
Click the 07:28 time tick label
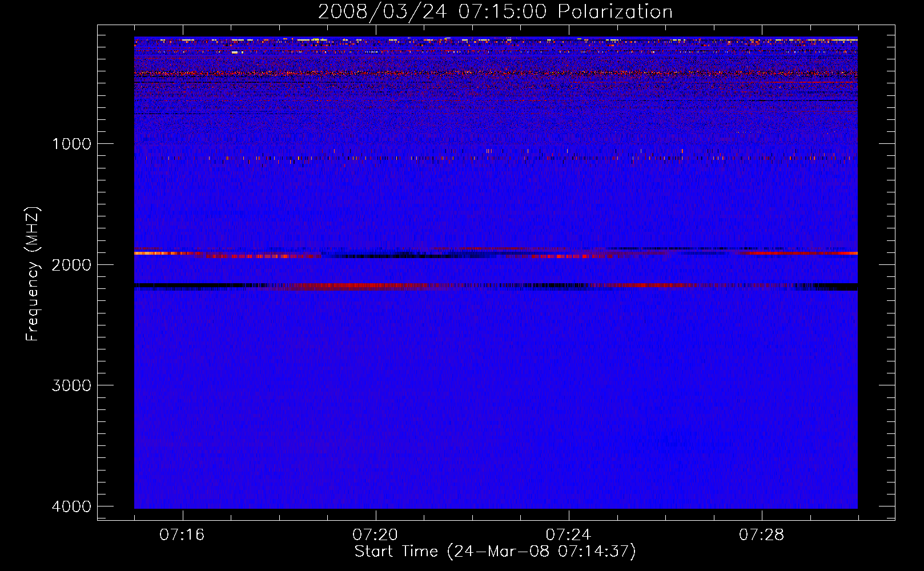pyautogui.click(x=761, y=535)
